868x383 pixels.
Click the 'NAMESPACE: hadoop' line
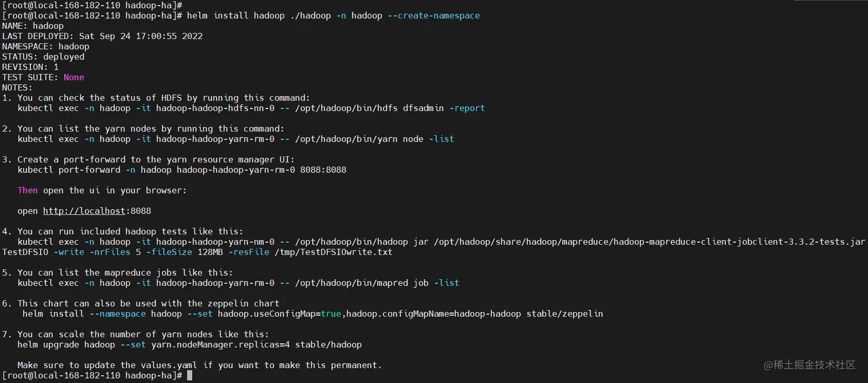pyautogui.click(x=46, y=47)
